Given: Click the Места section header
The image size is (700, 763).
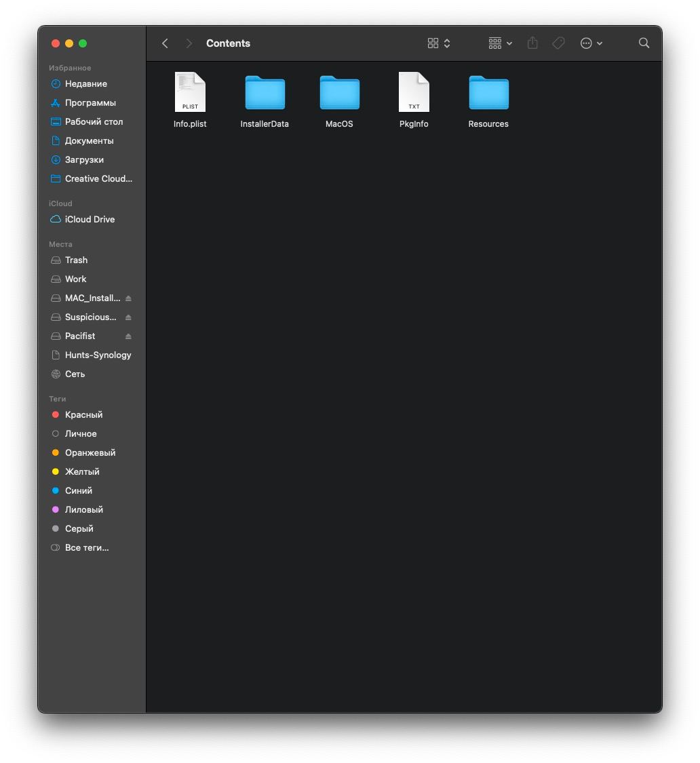Looking at the screenshot, I should [60, 244].
